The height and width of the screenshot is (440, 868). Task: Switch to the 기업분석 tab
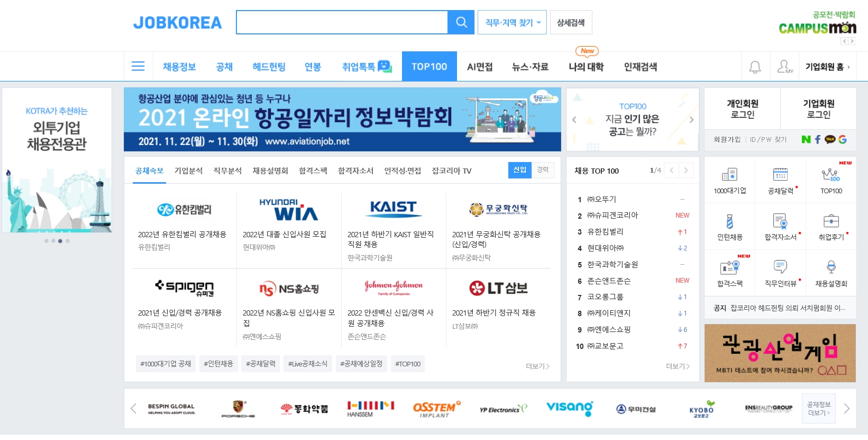pos(188,170)
